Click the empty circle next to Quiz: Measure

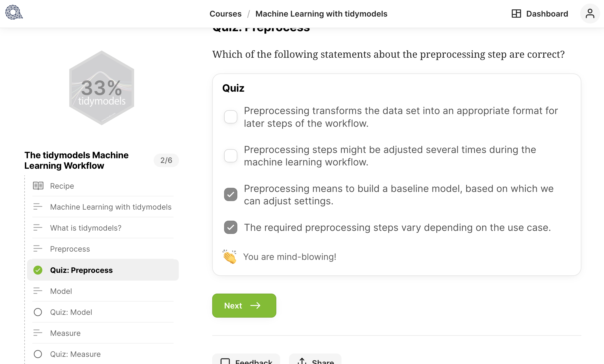tap(38, 354)
